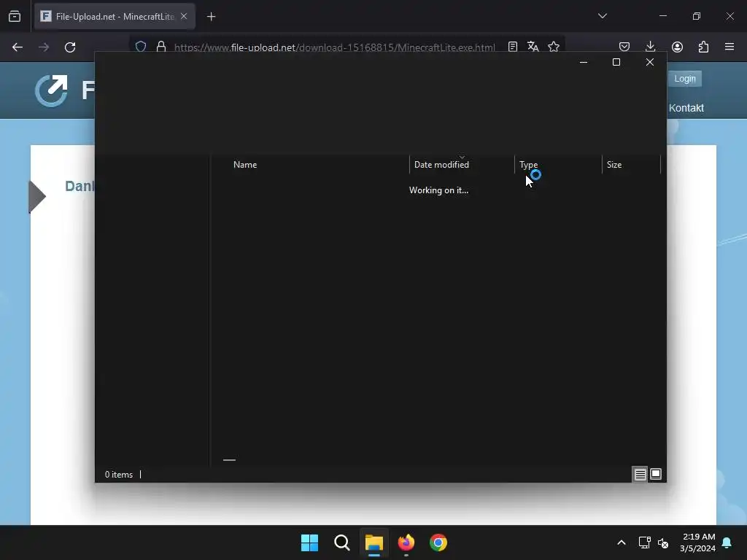Open notifications bell icon
Screen dimensions: 747x560
tap(727, 542)
